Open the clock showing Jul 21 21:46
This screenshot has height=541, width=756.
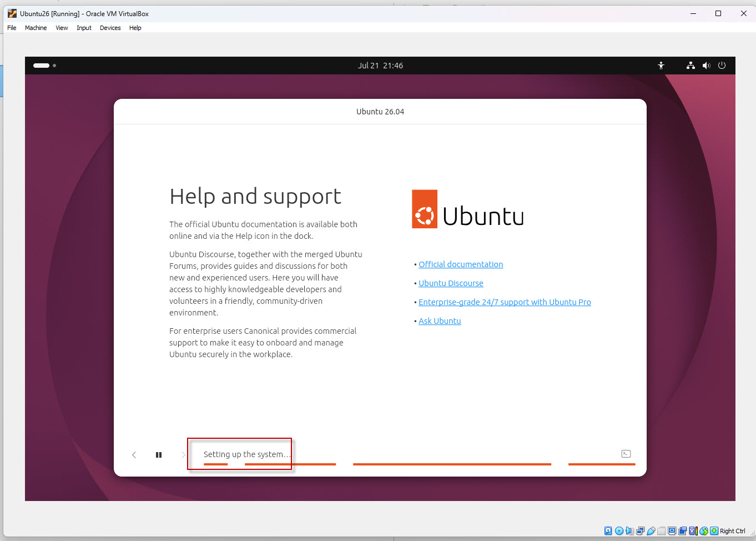coord(380,66)
